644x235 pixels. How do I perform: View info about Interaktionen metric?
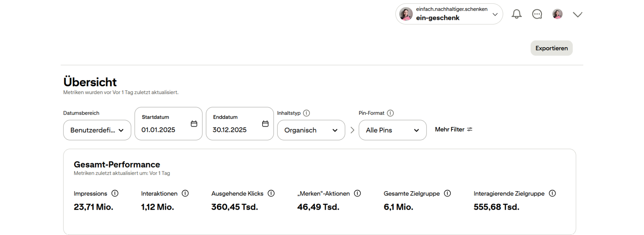click(x=185, y=194)
